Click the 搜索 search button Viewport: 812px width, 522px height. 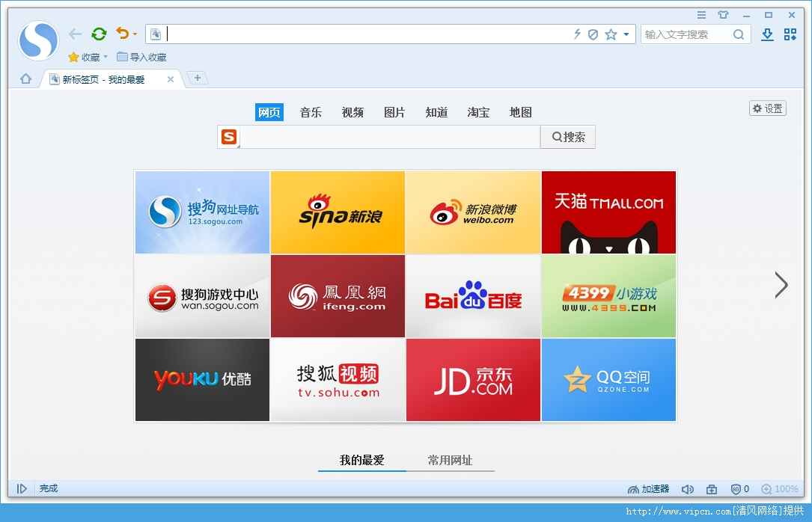click(568, 137)
